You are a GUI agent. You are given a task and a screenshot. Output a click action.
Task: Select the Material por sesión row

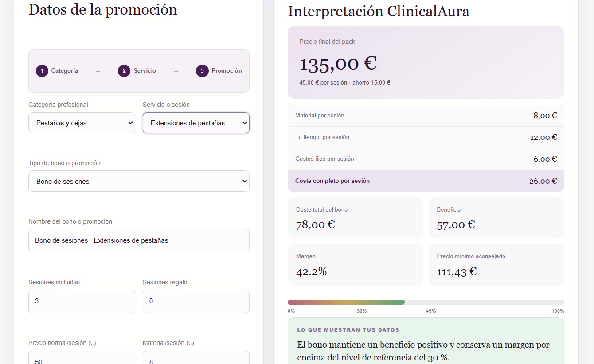coord(426,116)
